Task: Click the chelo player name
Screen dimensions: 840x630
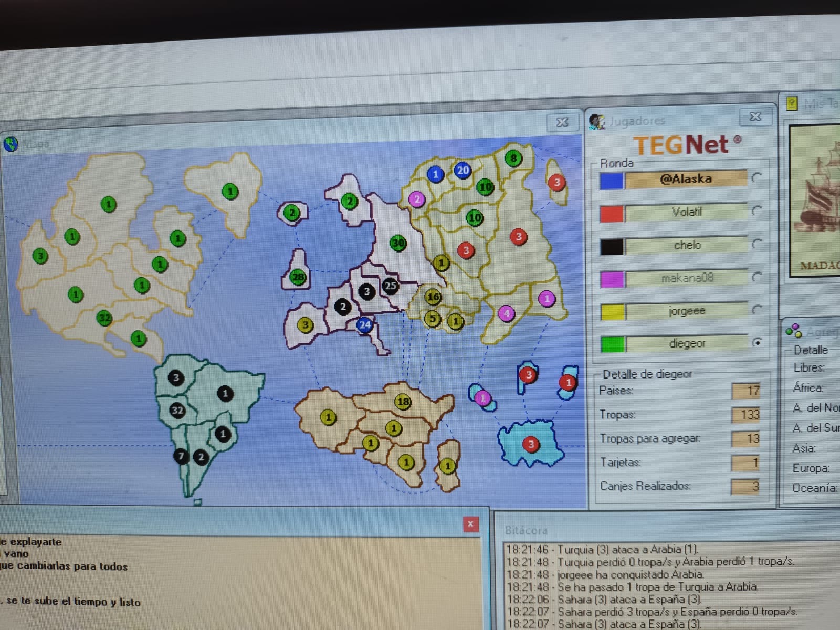Action: click(x=687, y=245)
